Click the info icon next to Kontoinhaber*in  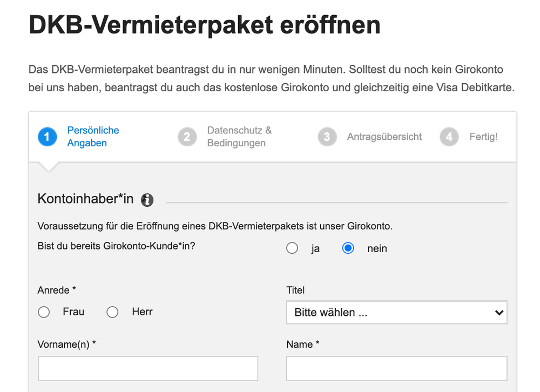[x=147, y=200]
